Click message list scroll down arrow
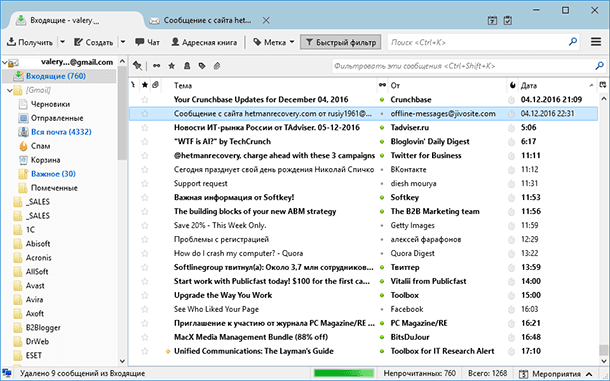Image resolution: width=610 pixels, height=381 pixels. (603, 361)
